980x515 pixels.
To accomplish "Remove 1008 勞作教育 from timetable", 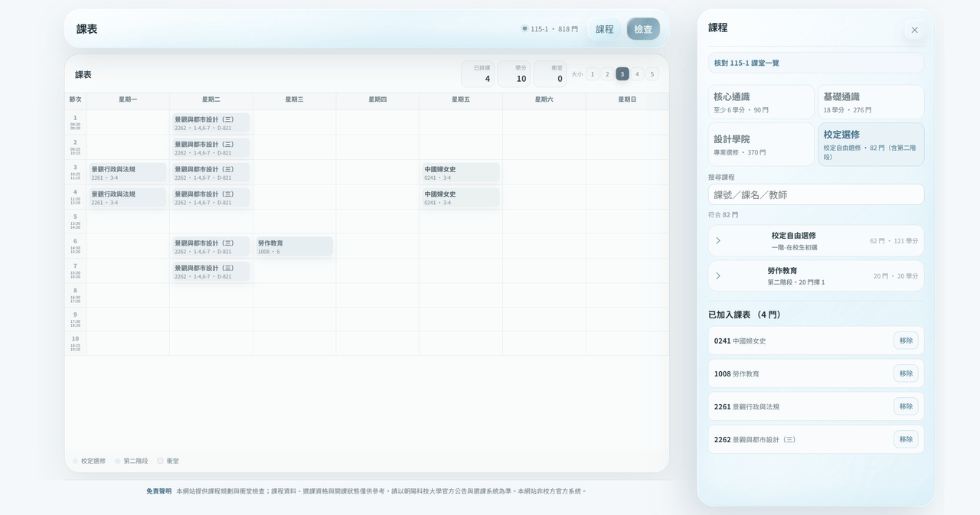I will coord(906,373).
